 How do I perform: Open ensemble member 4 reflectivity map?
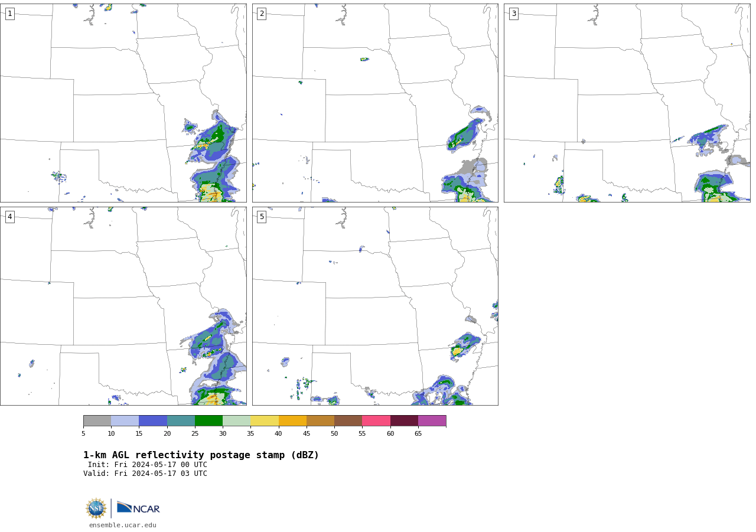pos(123,306)
